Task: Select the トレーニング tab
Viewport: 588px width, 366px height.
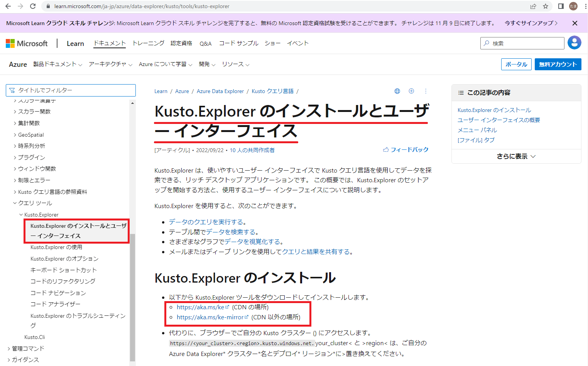Action: tap(149, 43)
